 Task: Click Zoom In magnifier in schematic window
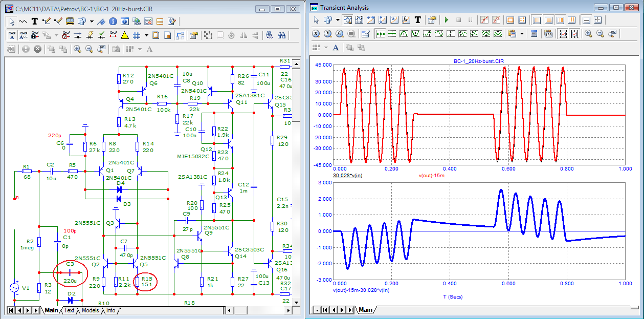(x=78, y=49)
